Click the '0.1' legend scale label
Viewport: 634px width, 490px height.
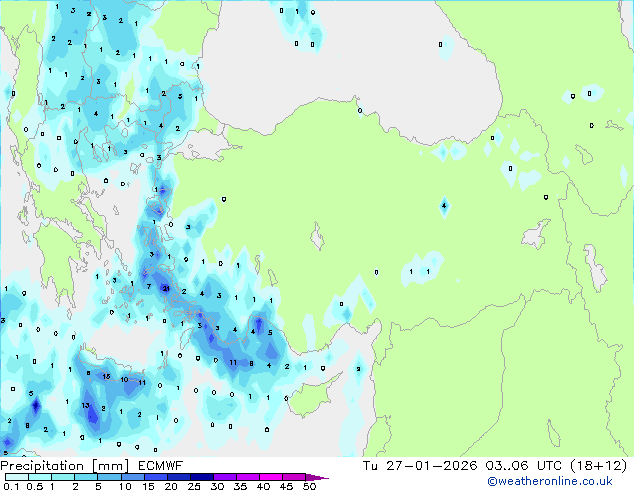tap(11, 486)
